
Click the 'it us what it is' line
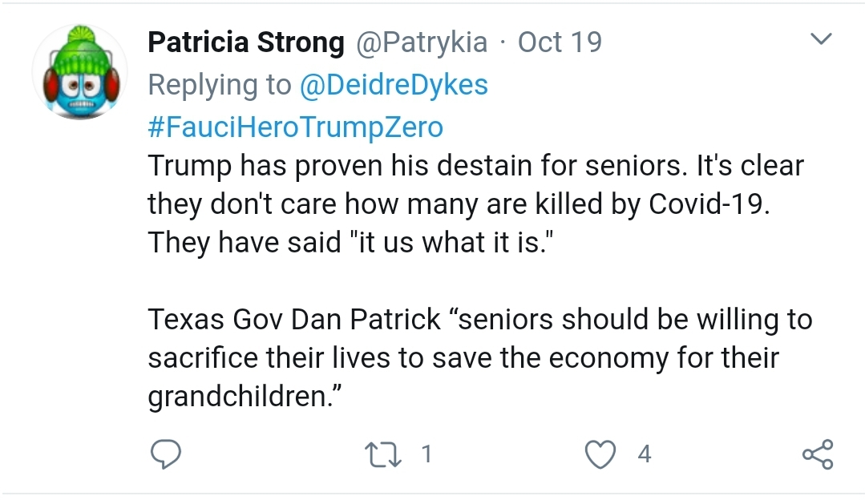[x=350, y=242]
